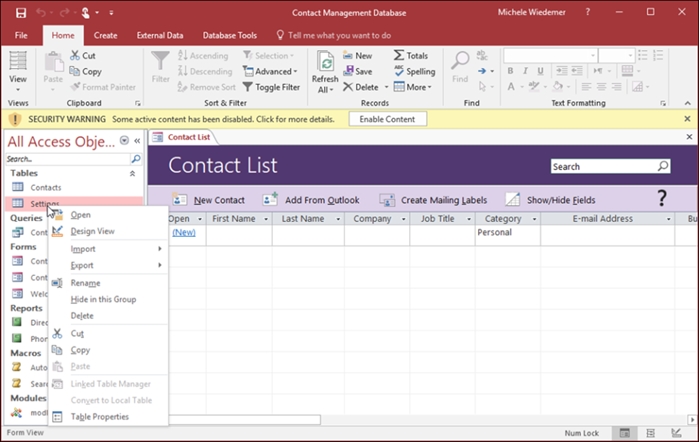The height and width of the screenshot is (442, 699).
Task: Click Tell me what you want to do
Action: pyautogui.click(x=333, y=35)
